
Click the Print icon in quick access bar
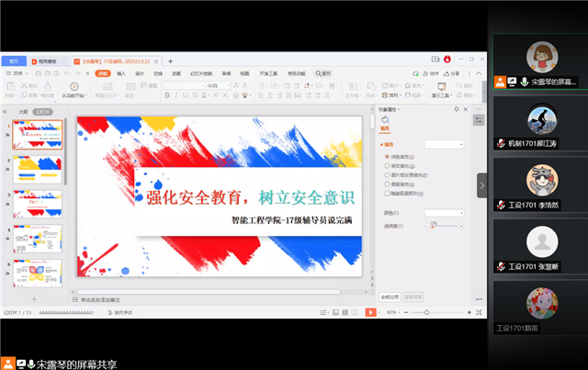47,73
